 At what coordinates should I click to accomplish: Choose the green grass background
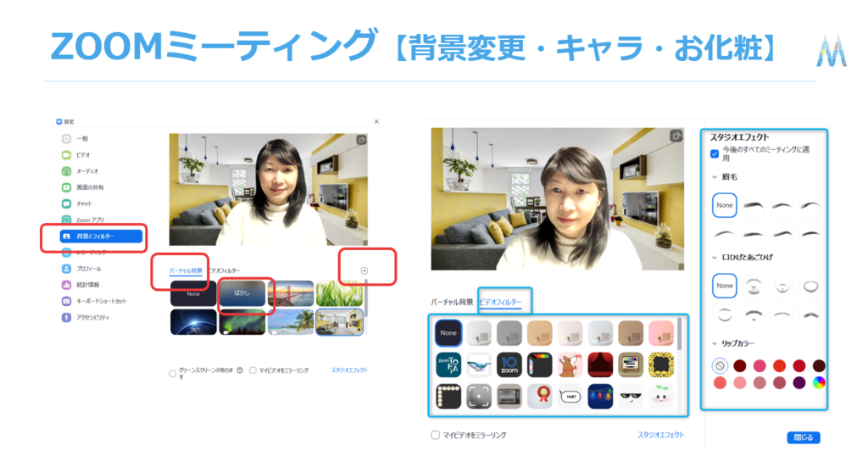[339, 293]
